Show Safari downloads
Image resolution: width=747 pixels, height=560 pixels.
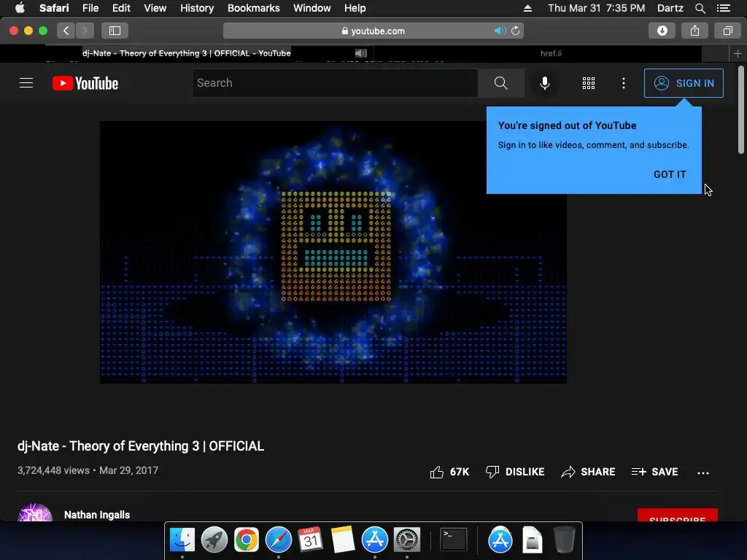[662, 31]
